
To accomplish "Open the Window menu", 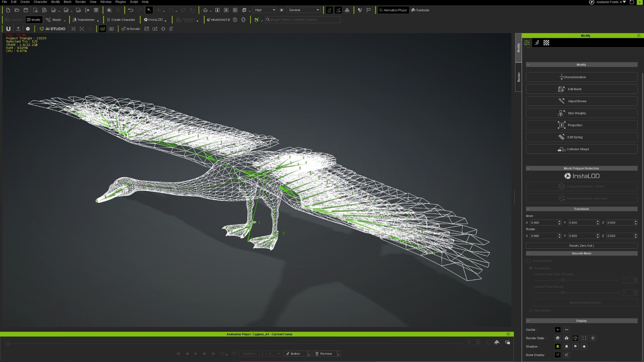I will coord(106,2).
